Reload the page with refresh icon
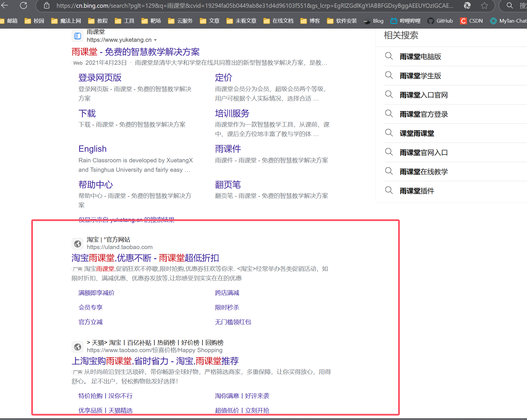The width and height of the screenshot is (527, 420). click(x=23, y=5)
